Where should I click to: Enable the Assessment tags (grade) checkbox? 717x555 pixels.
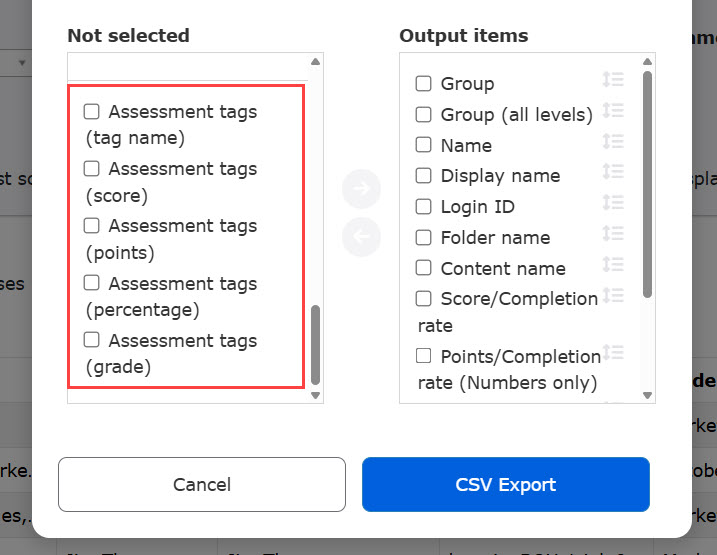coord(92,339)
